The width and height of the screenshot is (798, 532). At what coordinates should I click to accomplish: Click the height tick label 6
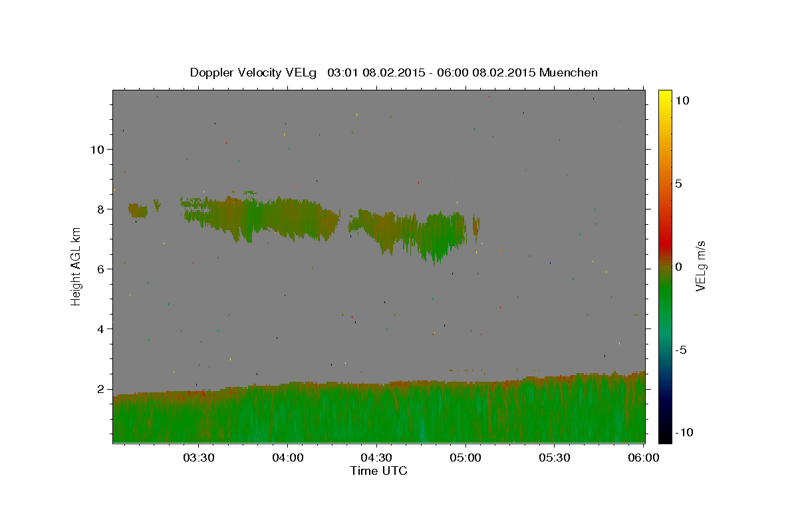(x=100, y=269)
